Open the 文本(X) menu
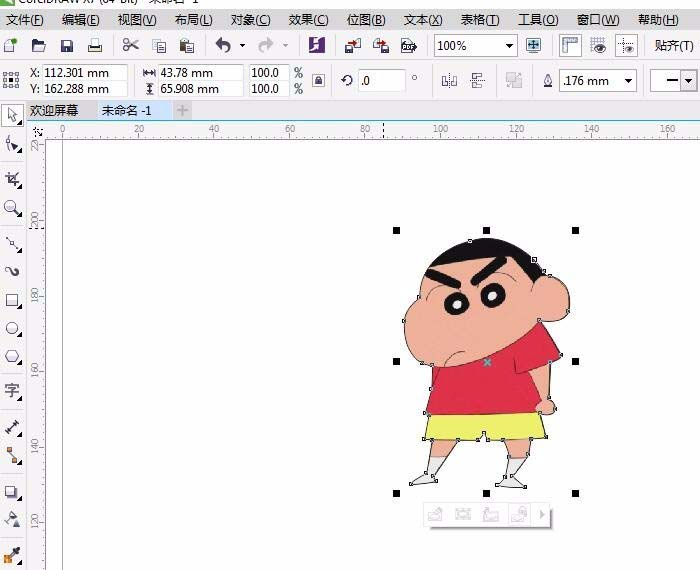The height and width of the screenshot is (570, 700). 423,20
